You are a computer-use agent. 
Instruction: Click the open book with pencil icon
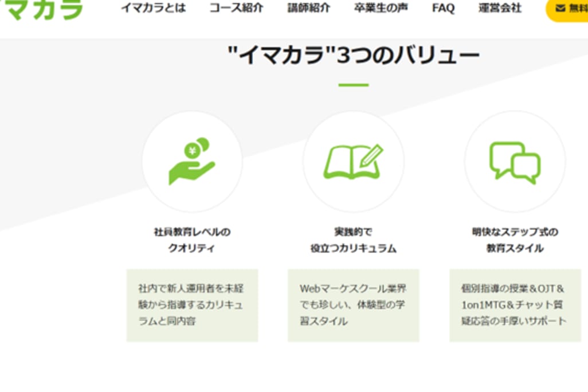coord(353,161)
